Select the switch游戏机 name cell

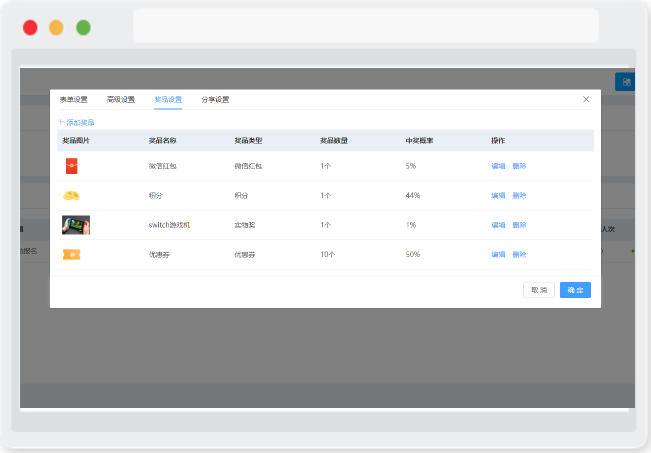pyautogui.click(x=169, y=225)
